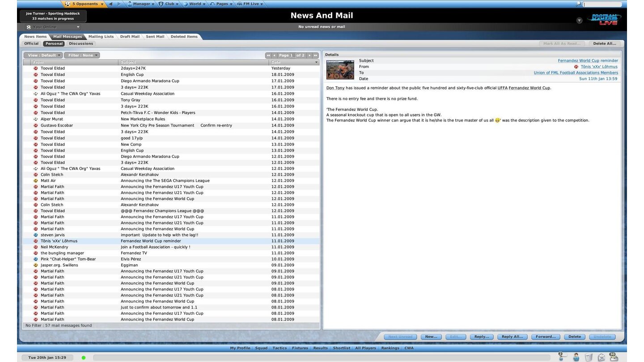The width and height of the screenshot is (644, 362).
Task: Switch to the News Items tab
Action: click(x=35, y=37)
